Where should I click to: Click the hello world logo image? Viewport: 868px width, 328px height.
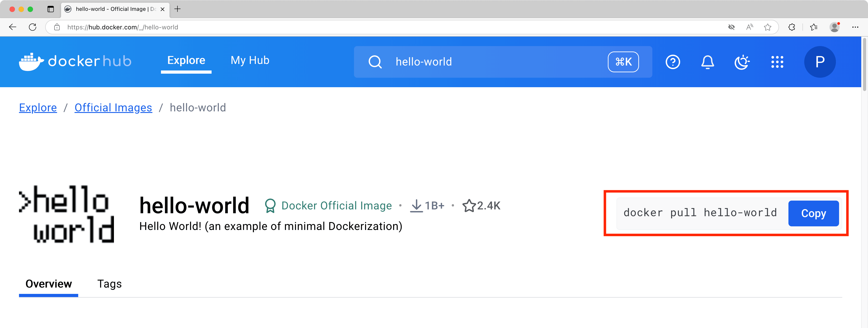click(x=67, y=214)
